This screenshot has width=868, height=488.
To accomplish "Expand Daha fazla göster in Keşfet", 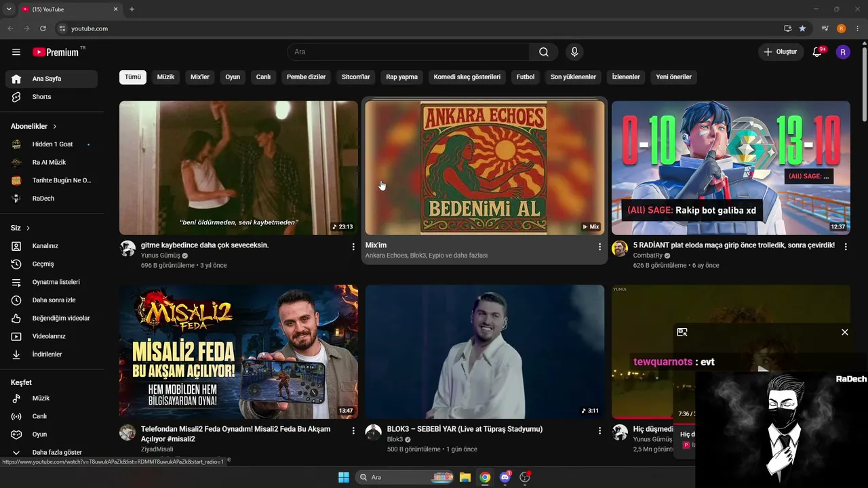I will click(52, 452).
